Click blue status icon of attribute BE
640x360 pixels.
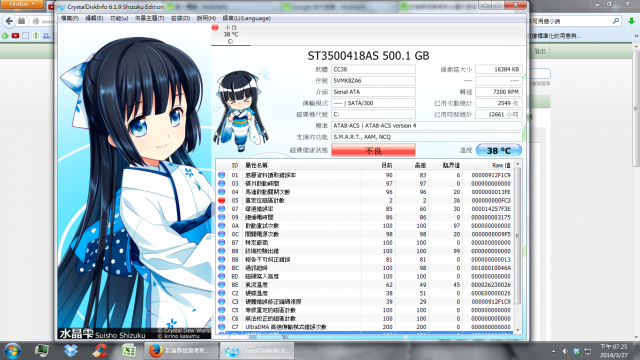pyautogui.click(x=222, y=284)
